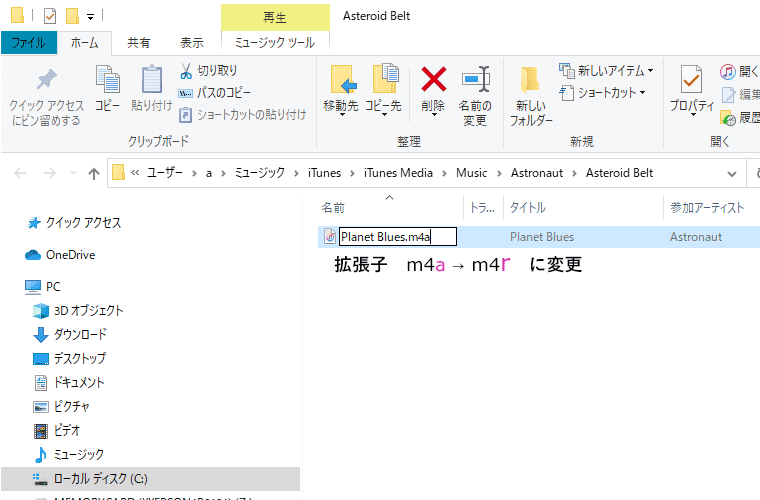Click the History (履歴) ribbon item
Viewport: 760px width, 500px height.
(740, 117)
